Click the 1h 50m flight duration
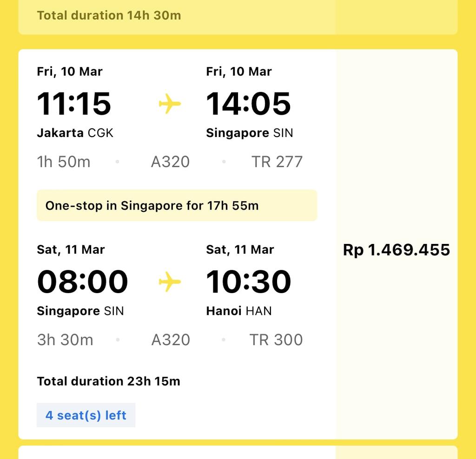This screenshot has height=459, width=476. tap(64, 162)
